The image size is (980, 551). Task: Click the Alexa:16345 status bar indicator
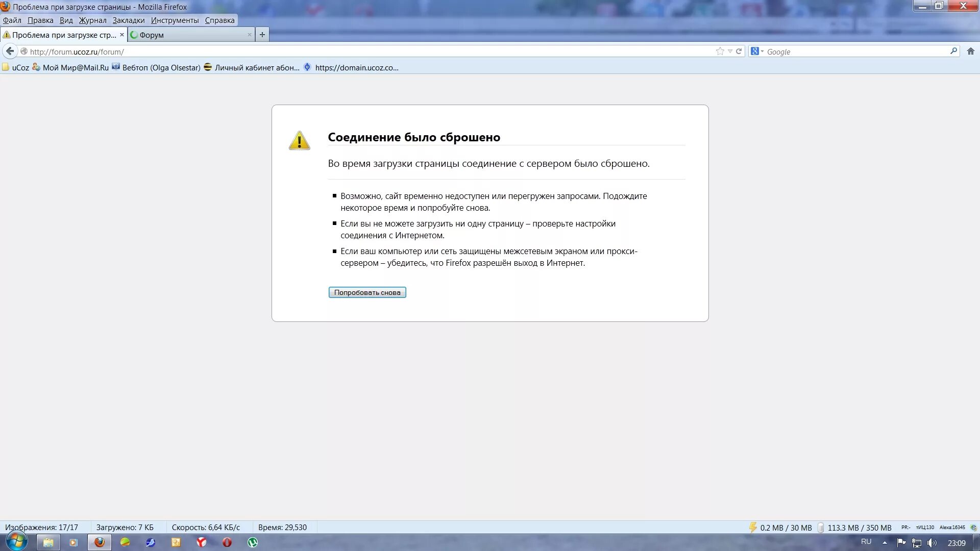952,528
